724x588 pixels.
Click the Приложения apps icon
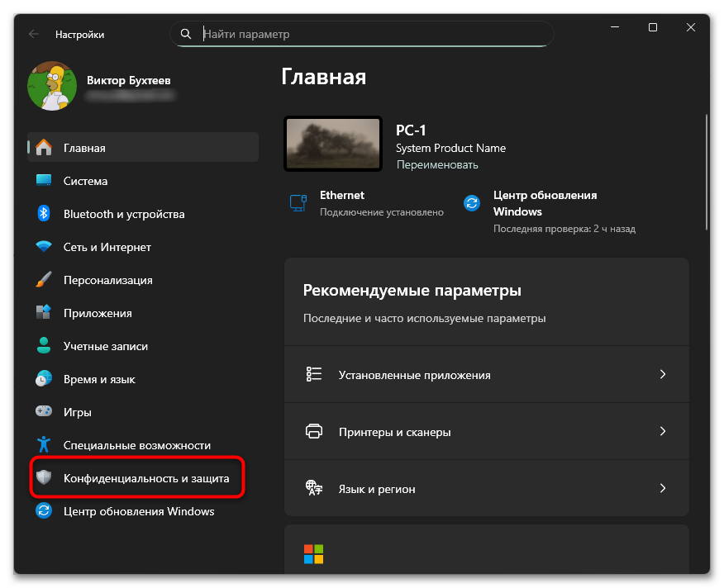(x=44, y=312)
